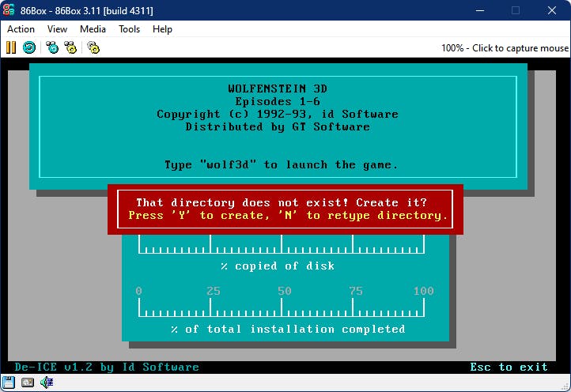Click the '75' mark on installation scale
Screen dimensions: 571x392
click(356, 291)
